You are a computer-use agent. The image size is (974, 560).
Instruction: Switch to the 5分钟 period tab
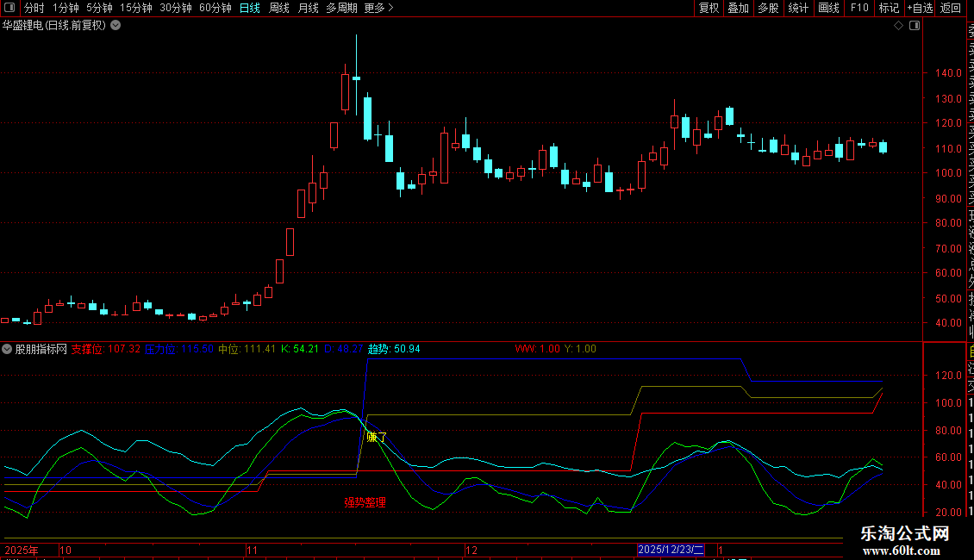99,8
